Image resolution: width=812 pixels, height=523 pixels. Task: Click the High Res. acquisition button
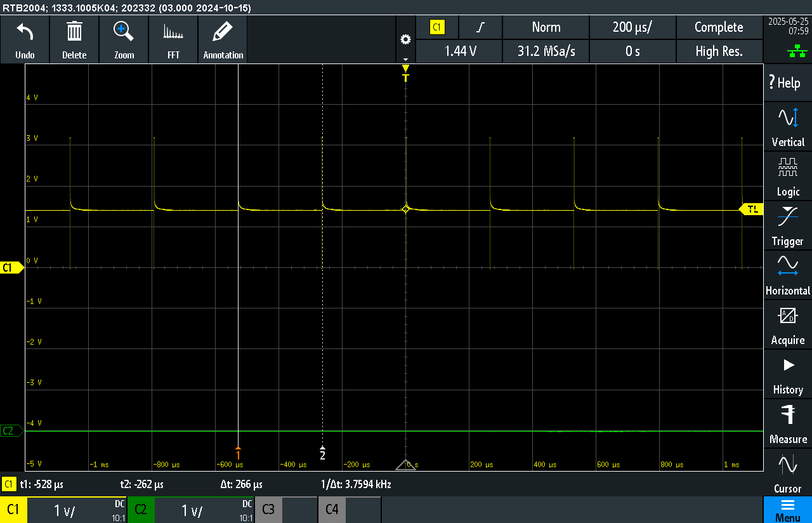719,51
